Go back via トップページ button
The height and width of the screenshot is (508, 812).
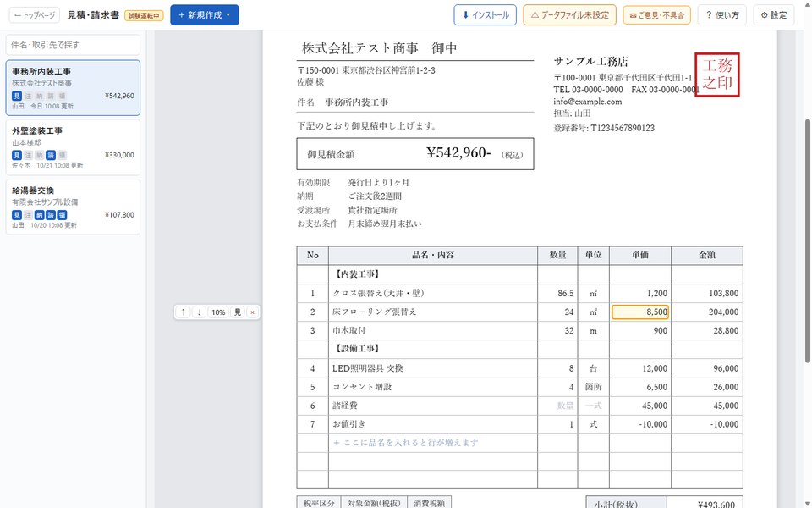click(34, 15)
